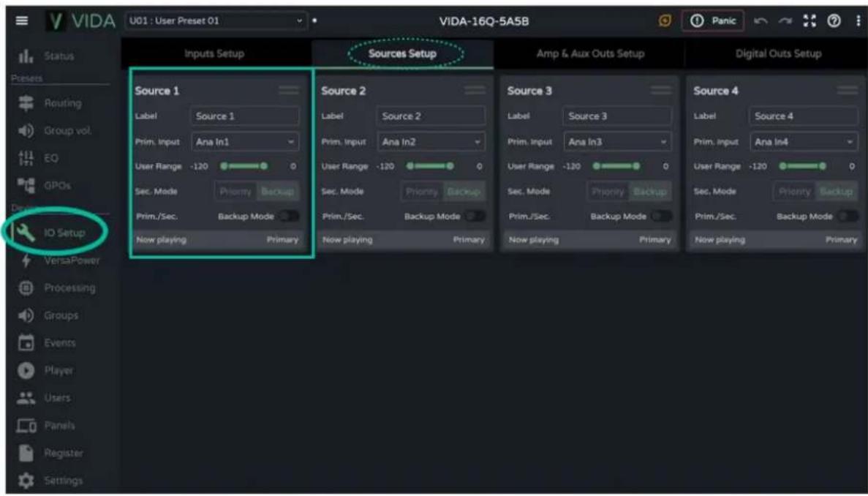Switch to Amp & Aux Outs Setup tab
Image resolution: width=868 pixels, height=496 pixels.
click(590, 53)
